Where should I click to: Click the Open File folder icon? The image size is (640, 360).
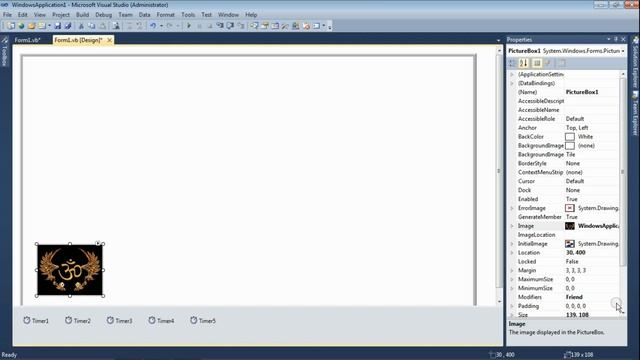click(31, 26)
